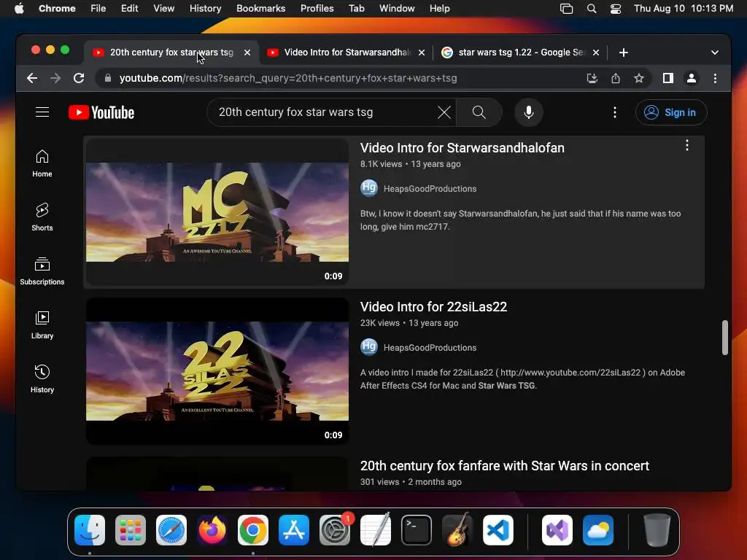
Task: Go forward in Chrome
Action: point(55,78)
